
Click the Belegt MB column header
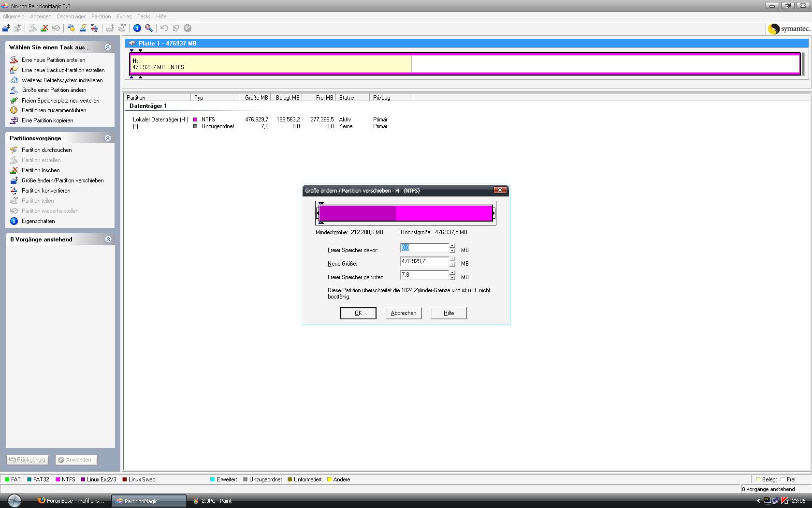click(x=288, y=97)
